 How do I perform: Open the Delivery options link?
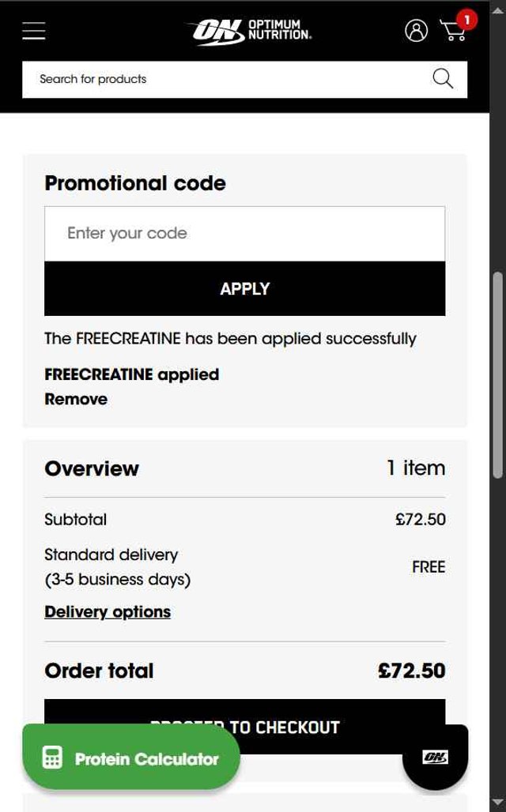[108, 612]
